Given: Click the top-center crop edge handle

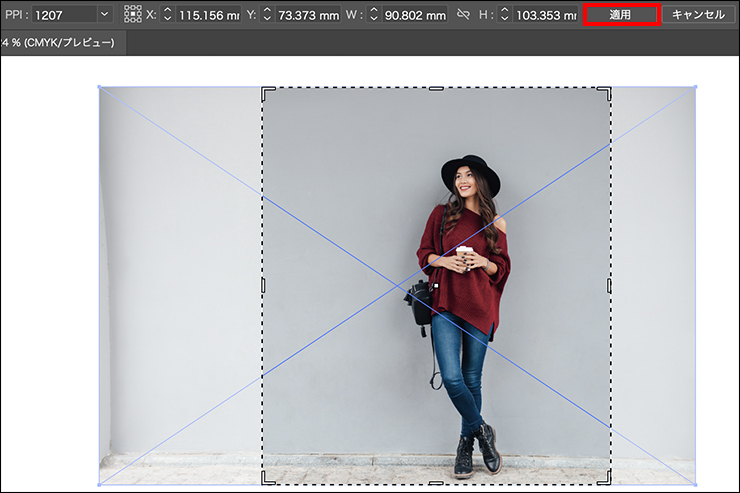Looking at the screenshot, I should [x=436, y=89].
